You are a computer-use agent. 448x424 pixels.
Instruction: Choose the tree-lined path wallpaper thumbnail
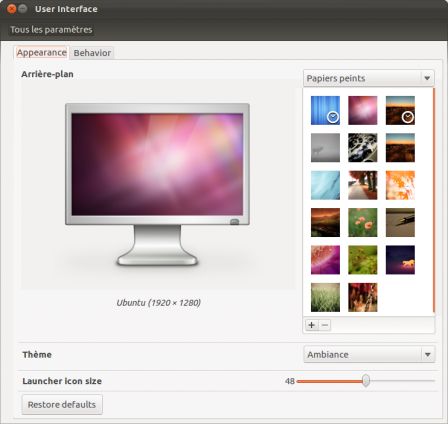coord(363,185)
